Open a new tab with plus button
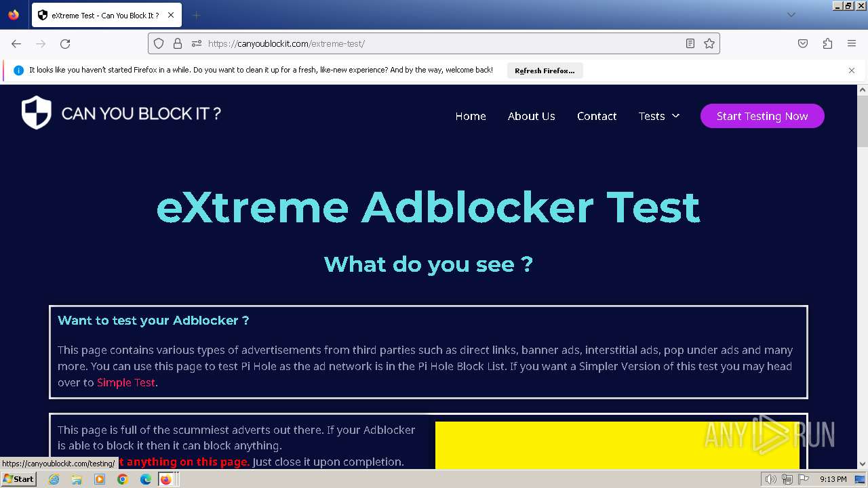868x488 pixels. point(196,15)
